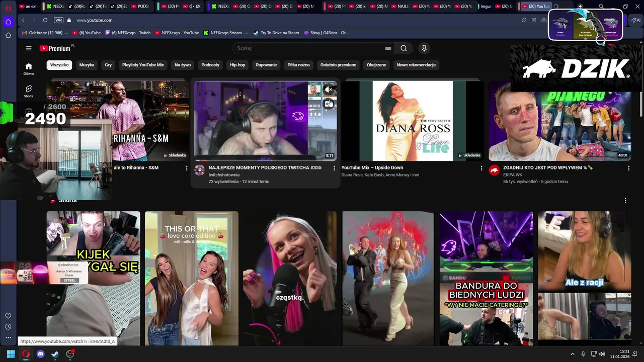Select the Piłka nożna chip

(298, 65)
